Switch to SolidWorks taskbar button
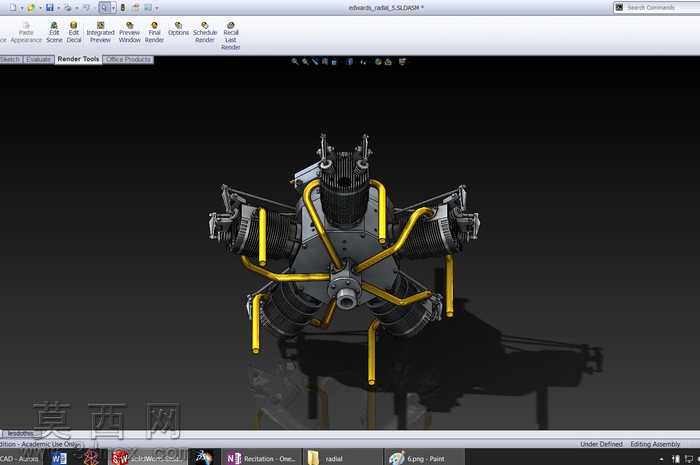This screenshot has width=700, height=465. tap(148, 458)
